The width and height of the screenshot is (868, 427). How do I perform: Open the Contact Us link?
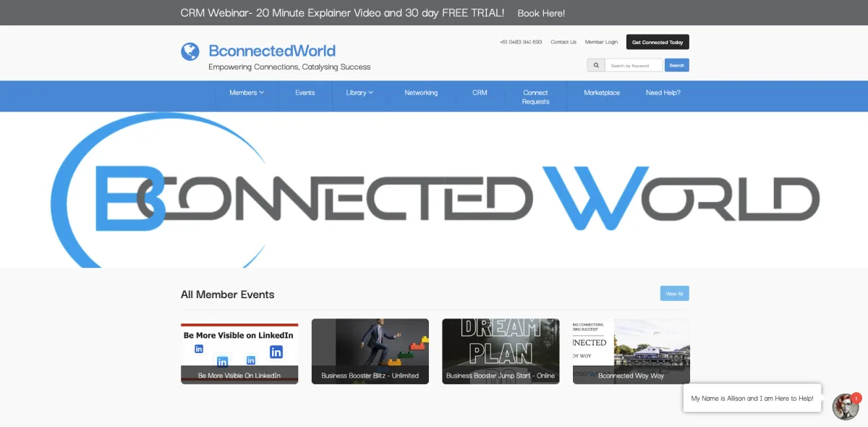pos(563,42)
